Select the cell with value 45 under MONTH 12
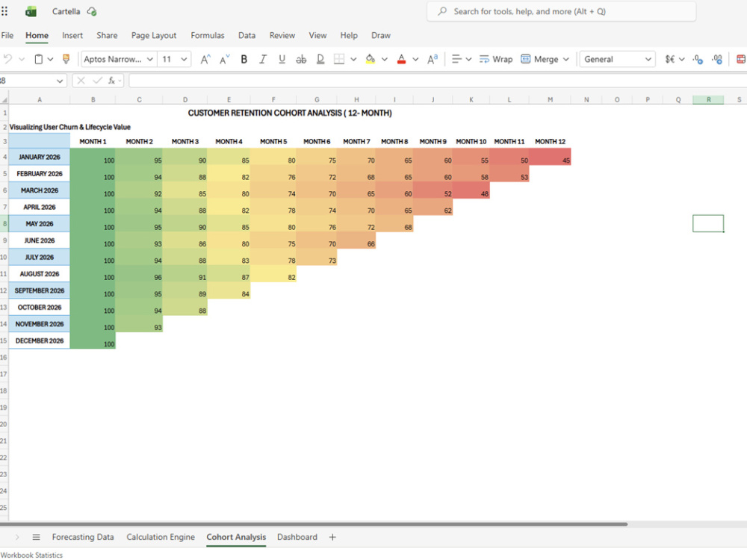747x560 pixels. (550, 157)
